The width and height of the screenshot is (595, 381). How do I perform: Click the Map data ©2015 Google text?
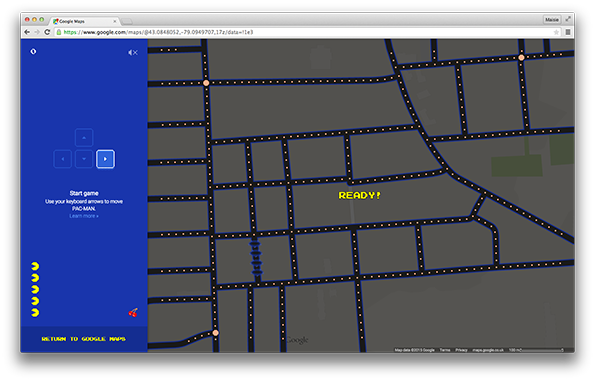pos(414,350)
